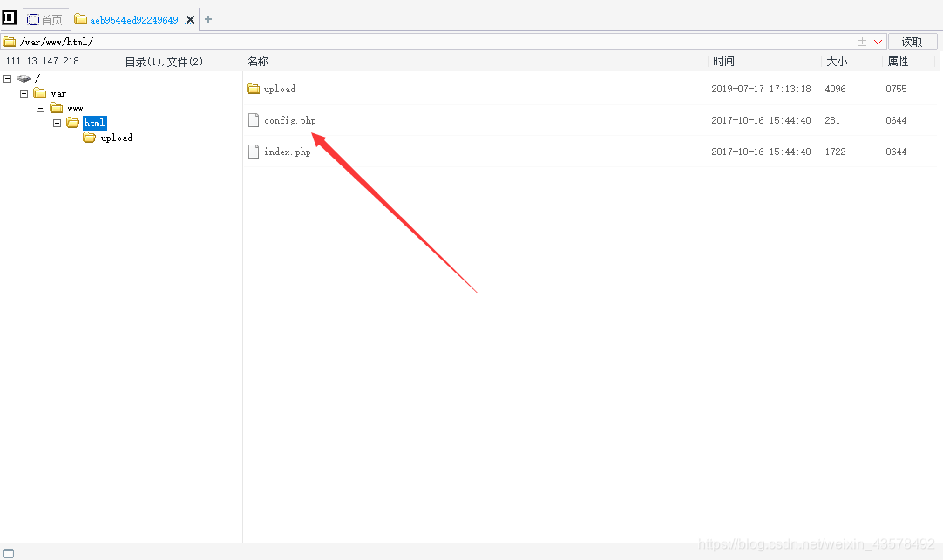The width and height of the screenshot is (943, 560).
Task: Select index.php in file list
Action: click(x=288, y=152)
